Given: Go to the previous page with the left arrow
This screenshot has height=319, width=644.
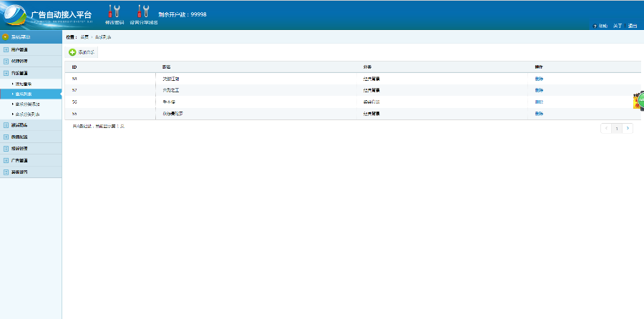Looking at the screenshot, I should click(606, 129).
